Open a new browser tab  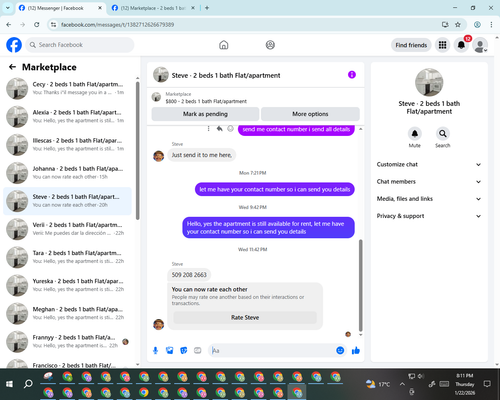pyautogui.click(x=207, y=8)
